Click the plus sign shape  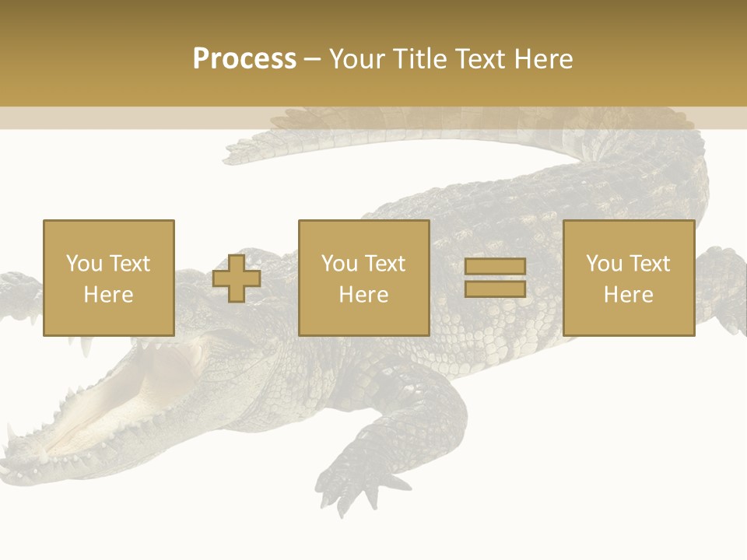pos(237,278)
